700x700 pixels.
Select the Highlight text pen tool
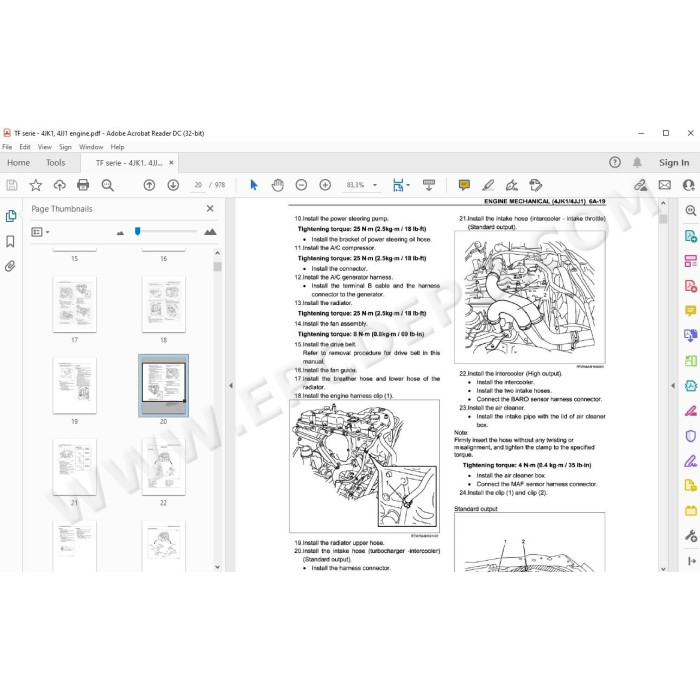(488, 185)
